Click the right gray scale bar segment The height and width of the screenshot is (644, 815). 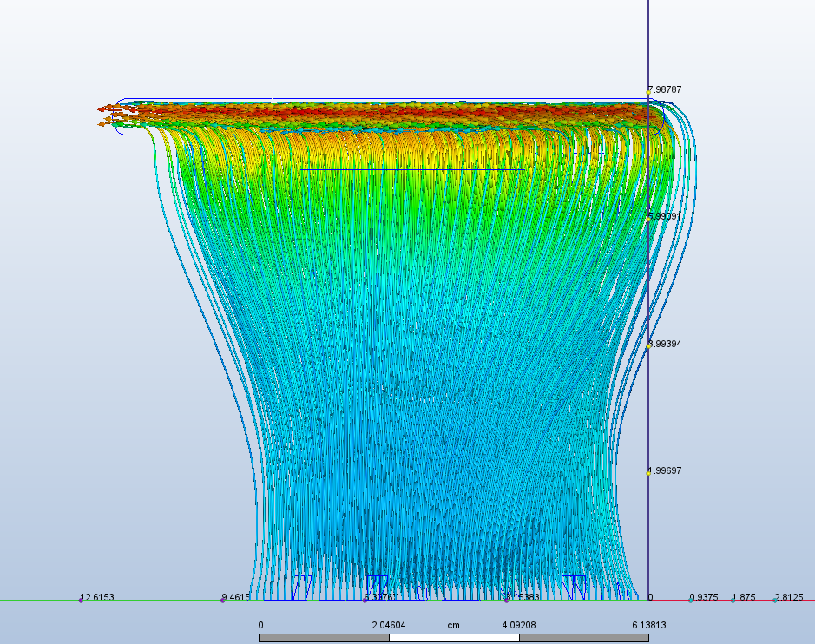pos(584,638)
